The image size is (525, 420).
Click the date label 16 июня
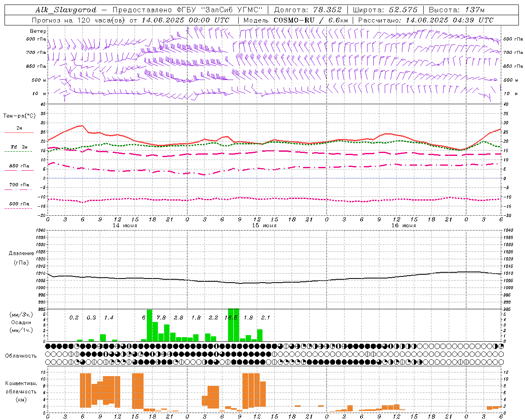pyautogui.click(x=404, y=226)
